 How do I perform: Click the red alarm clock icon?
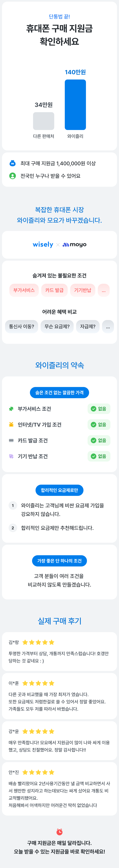[x=59, y=832]
